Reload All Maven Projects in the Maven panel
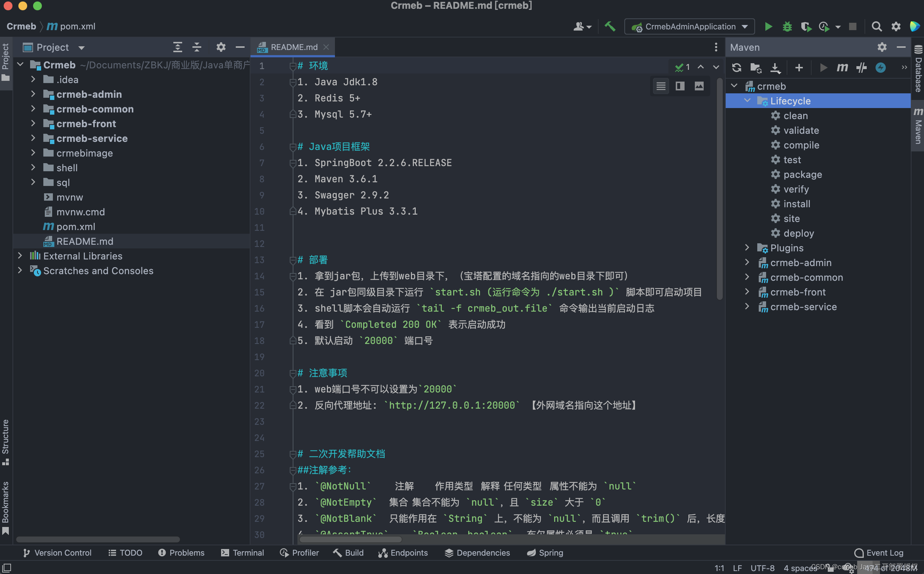Screen dimensions: 924x574 [x=736, y=68]
